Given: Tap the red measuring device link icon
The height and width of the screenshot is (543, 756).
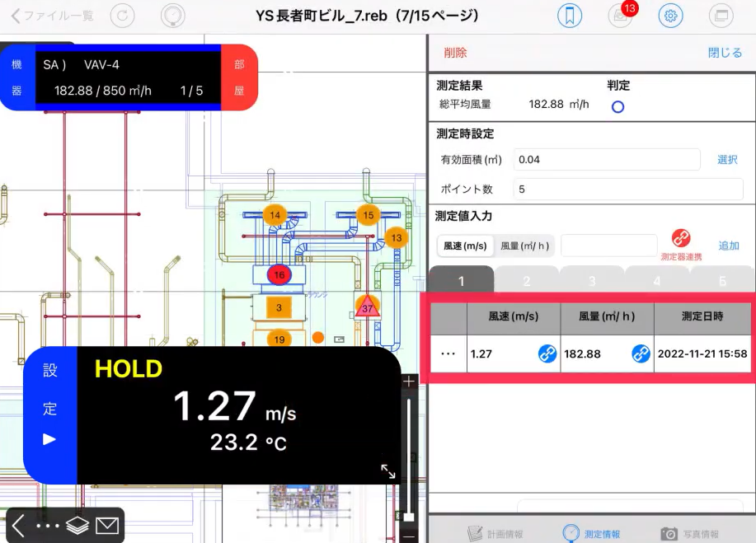Looking at the screenshot, I should 681,238.
